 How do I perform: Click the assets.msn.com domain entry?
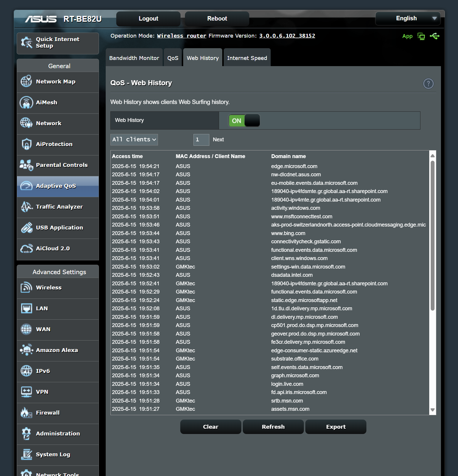(290, 409)
